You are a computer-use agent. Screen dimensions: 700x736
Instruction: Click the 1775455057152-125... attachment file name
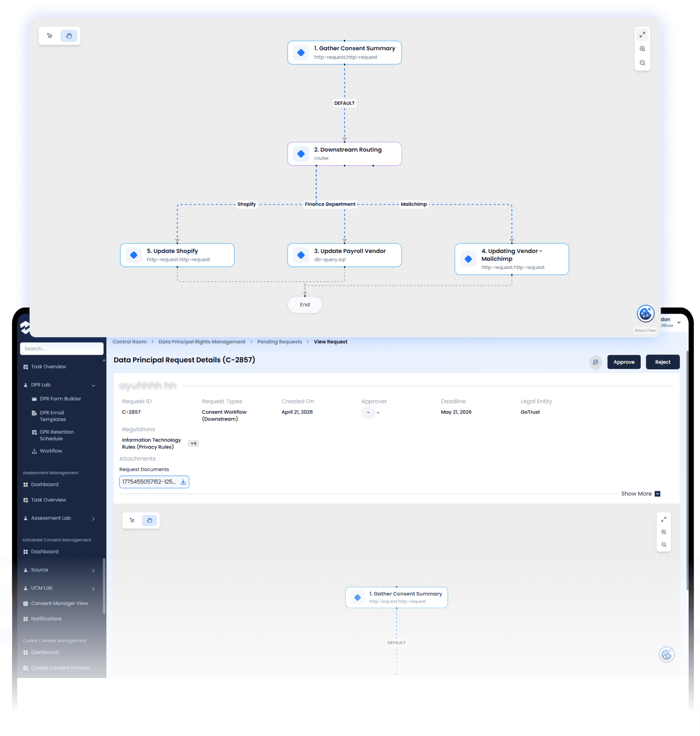[149, 482]
